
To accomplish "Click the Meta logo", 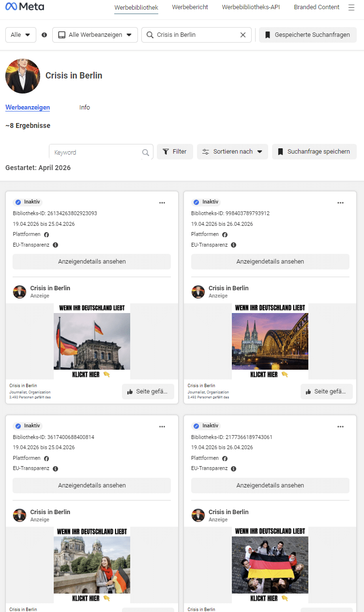I will pyautogui.click(x=25, y=7).
